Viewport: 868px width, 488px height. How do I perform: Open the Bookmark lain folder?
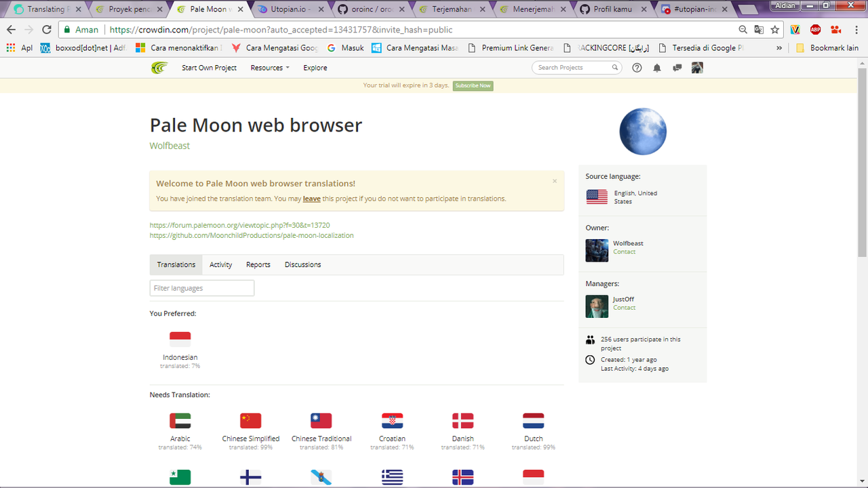click(827, 48)
